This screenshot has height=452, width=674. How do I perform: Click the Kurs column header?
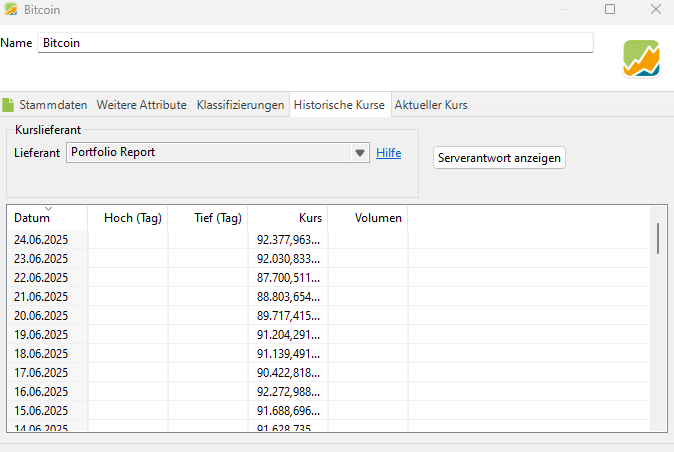pyautogui.click(x=288, y=217)
